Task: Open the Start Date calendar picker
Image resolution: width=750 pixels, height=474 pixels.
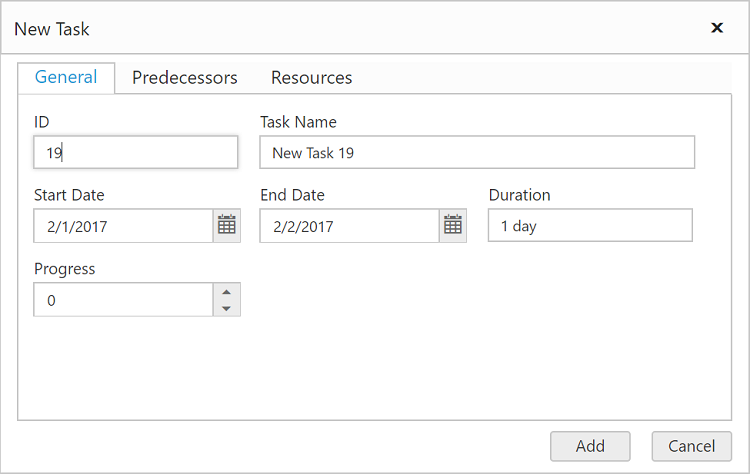Action: [227, 226]
